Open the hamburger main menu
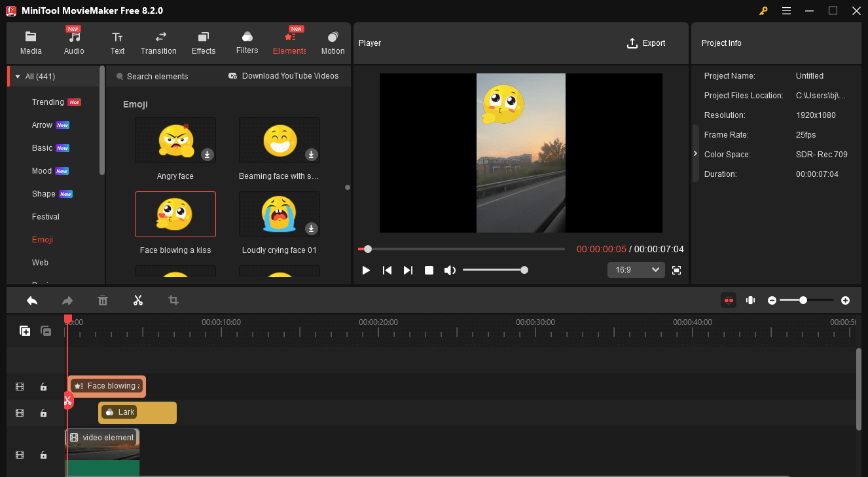This screenshot has height=477, width=868. [786, 10]
